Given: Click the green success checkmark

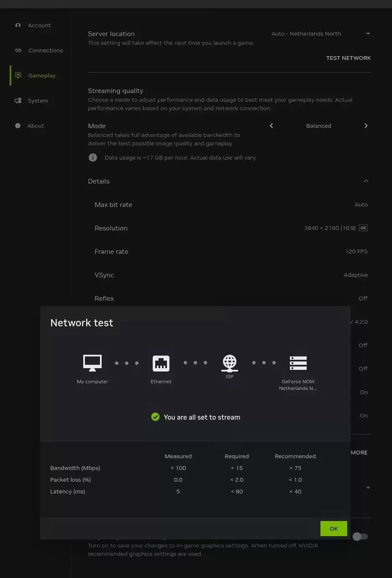Looking at the screenshot, I should click(x=155, y=417).
